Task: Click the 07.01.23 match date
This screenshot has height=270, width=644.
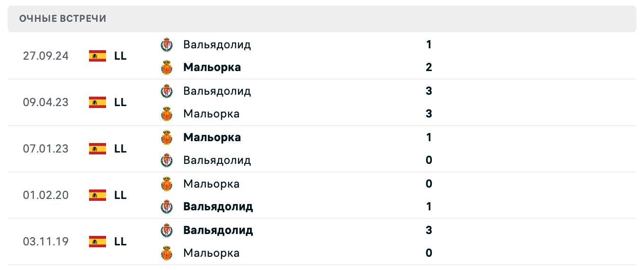Action: (x=45, y=149)
